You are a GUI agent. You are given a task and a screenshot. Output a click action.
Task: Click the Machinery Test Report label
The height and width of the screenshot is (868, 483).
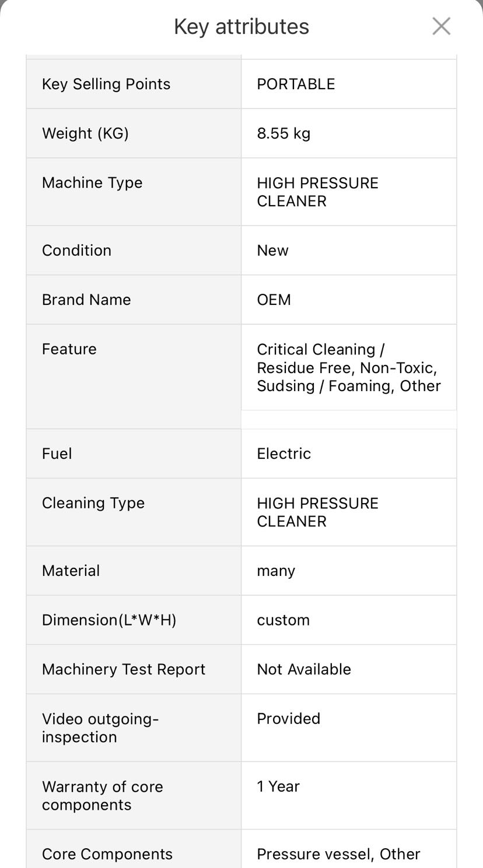pyautogui.click(x=124, y=669)
